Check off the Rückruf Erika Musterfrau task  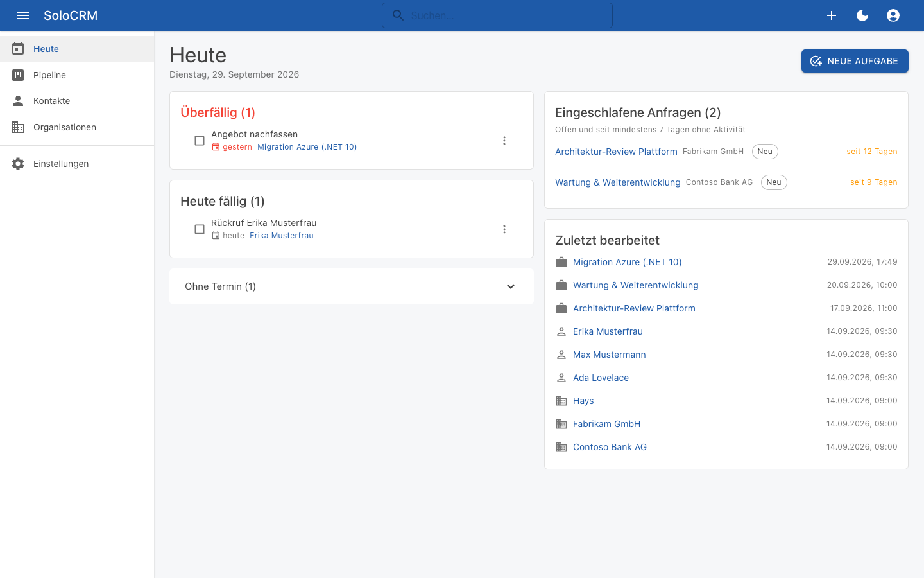200,229
